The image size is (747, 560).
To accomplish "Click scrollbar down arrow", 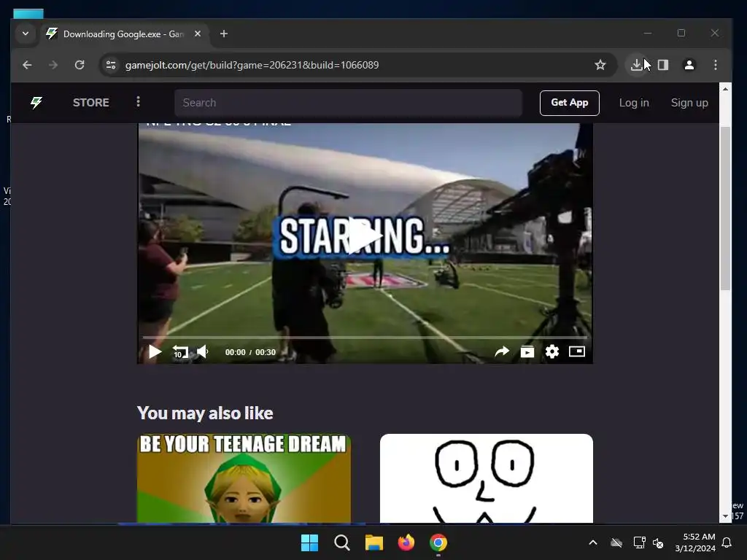I will click(x=725, y=516).
